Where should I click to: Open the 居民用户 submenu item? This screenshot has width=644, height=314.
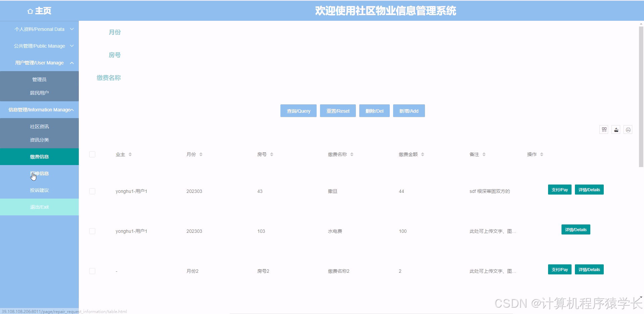[x=39, y=93]
